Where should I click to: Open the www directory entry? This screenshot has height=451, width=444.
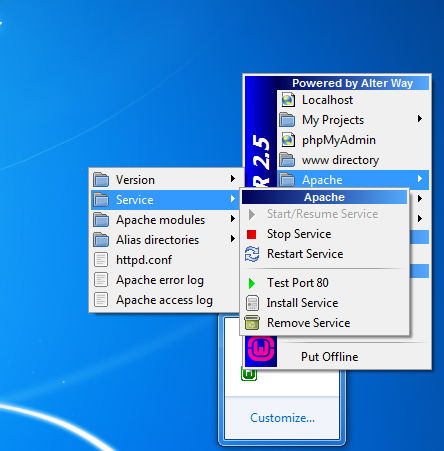click(x=353, y=160)
